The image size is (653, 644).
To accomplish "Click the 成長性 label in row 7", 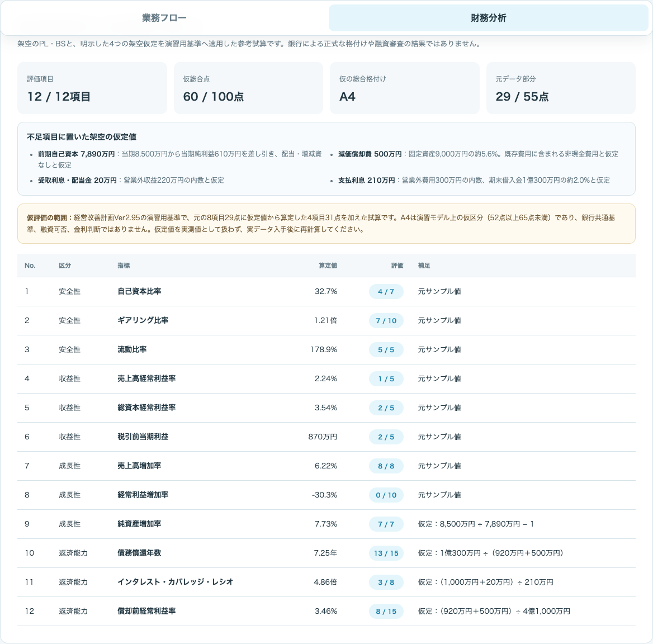I will coord(69,466).
